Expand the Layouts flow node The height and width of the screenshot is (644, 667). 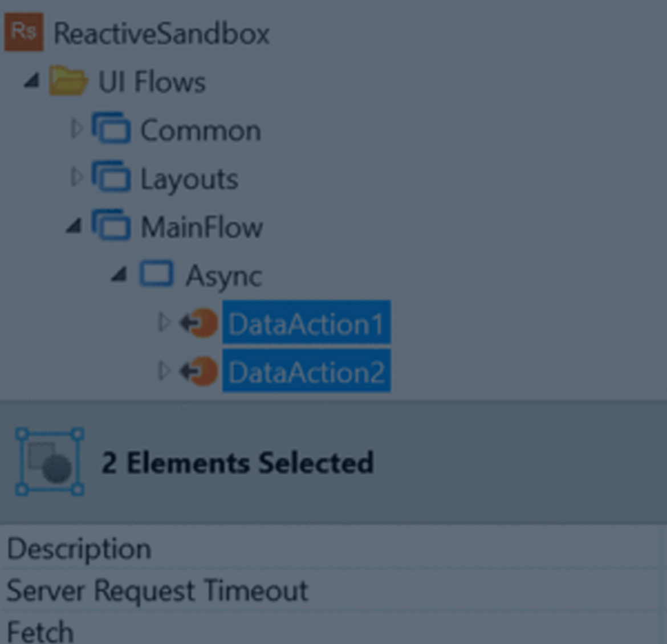[76, 178]
